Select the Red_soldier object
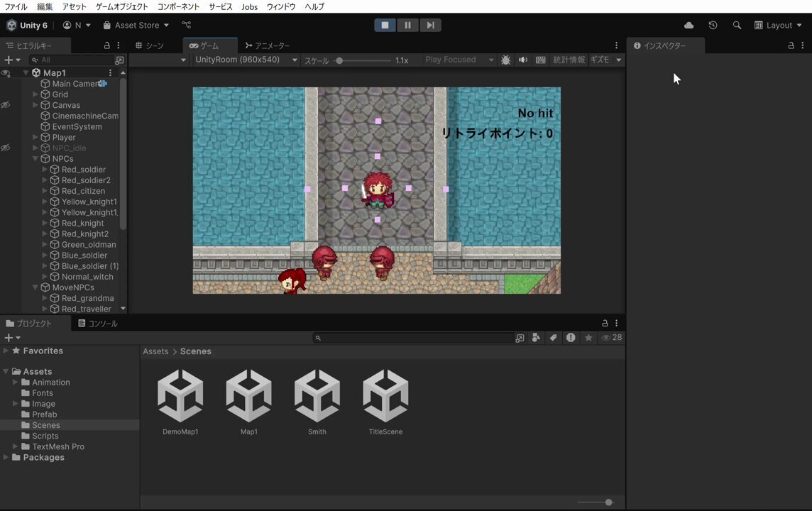 tap(83, 170)
